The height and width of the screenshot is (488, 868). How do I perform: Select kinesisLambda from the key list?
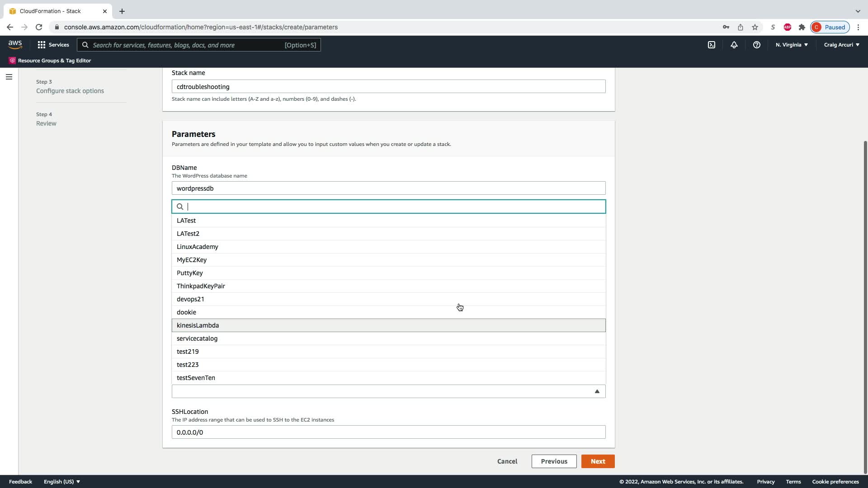198,325
